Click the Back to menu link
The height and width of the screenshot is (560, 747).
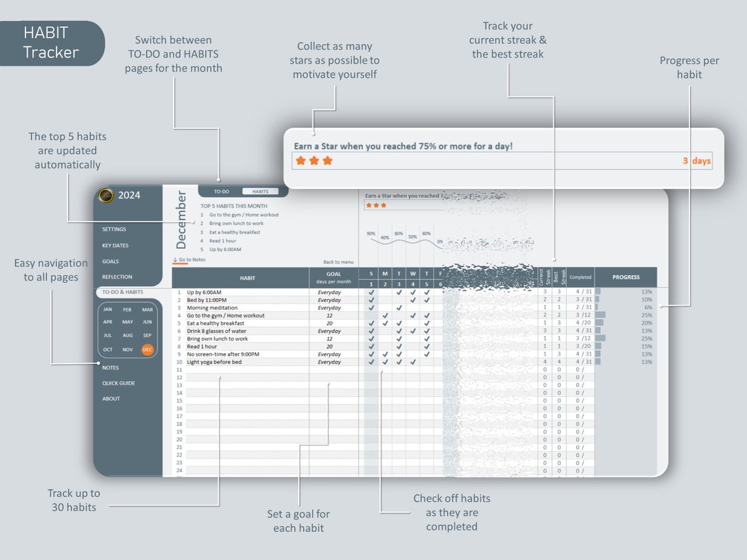(x=338, y=262)
